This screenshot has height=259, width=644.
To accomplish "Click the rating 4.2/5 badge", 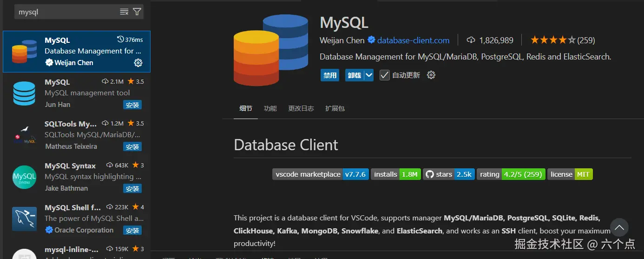I will [x=511, y=174].
